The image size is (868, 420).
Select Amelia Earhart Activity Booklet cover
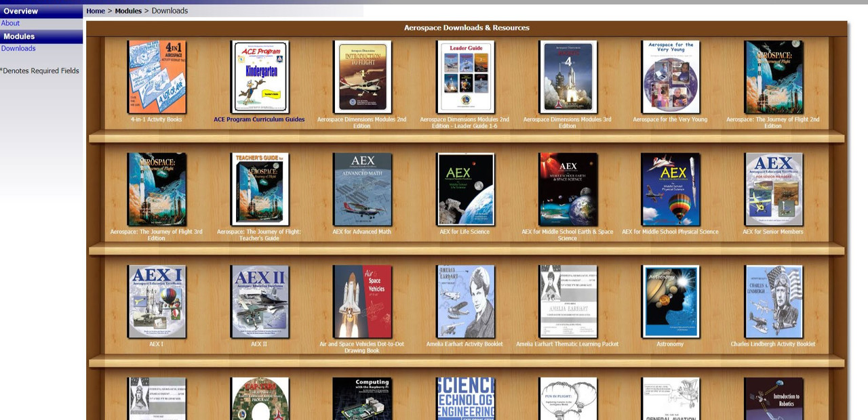click(465, 301)
